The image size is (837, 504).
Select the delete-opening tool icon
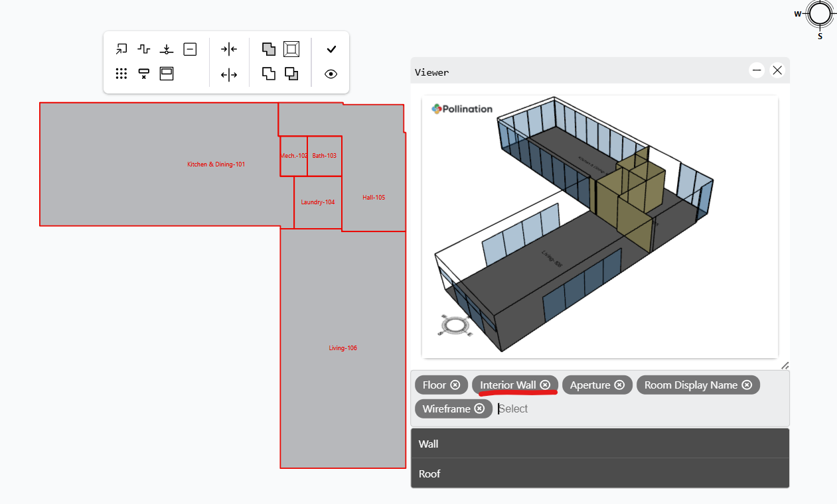coord(143,74)
